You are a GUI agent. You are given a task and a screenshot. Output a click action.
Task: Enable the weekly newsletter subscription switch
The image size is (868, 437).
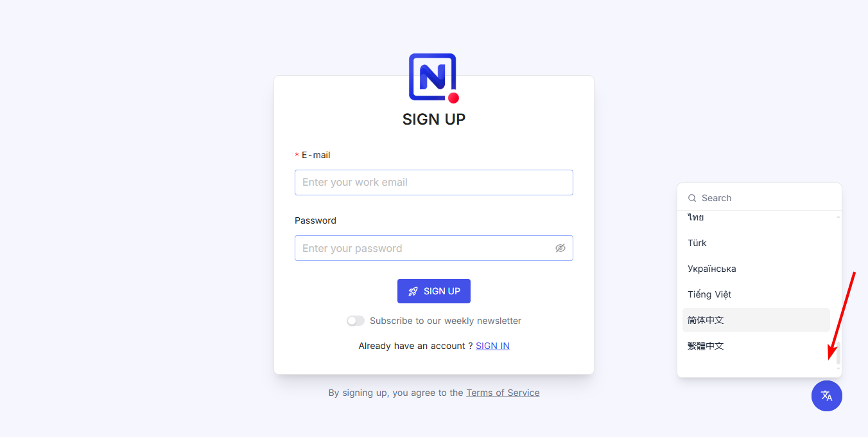coord(355,321)
